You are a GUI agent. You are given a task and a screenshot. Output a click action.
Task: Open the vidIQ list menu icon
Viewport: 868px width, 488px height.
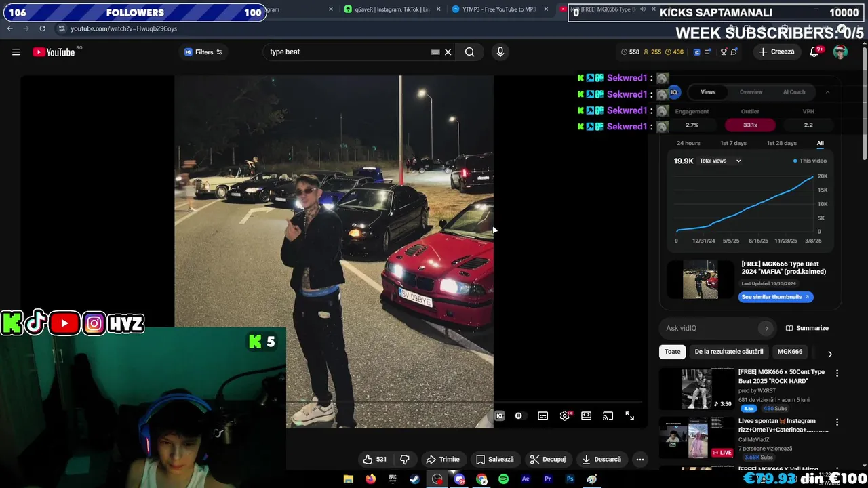[709, 52]
